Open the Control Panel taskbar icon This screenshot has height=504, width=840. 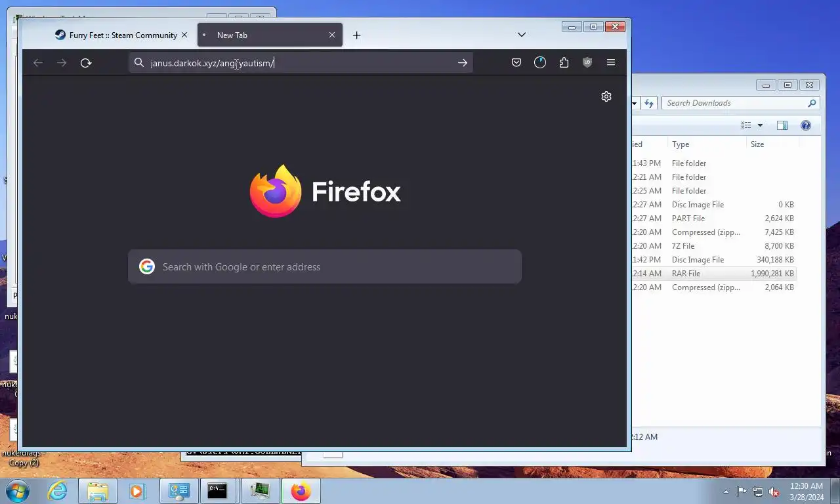click(x=178, y=491)
